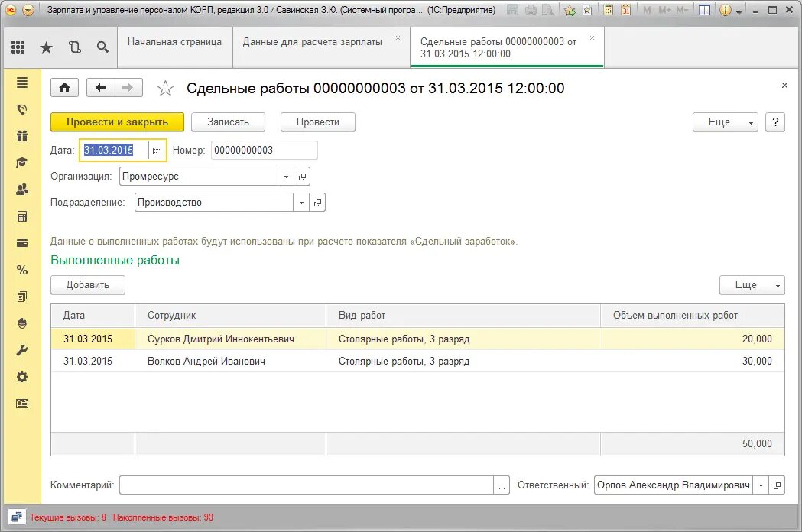Add document to favorites with the star outline
This screenshot has width=802, height=532.
point(165,88)
